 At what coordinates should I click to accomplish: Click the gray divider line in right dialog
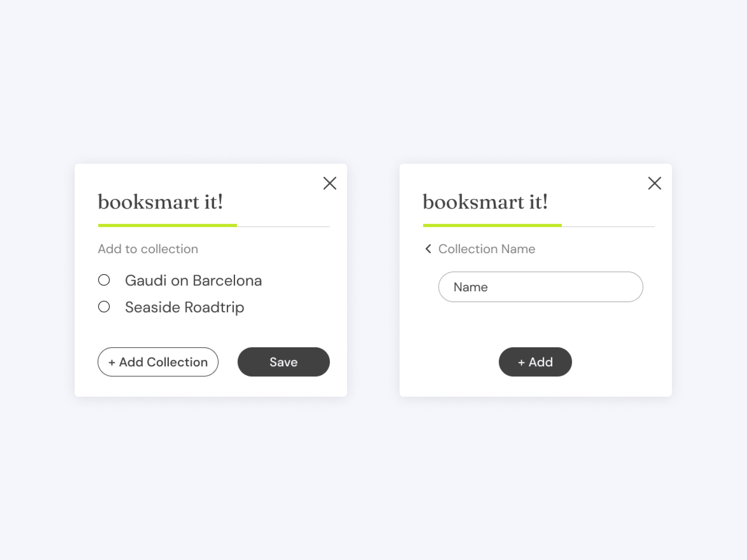click(x=608, y=226)
